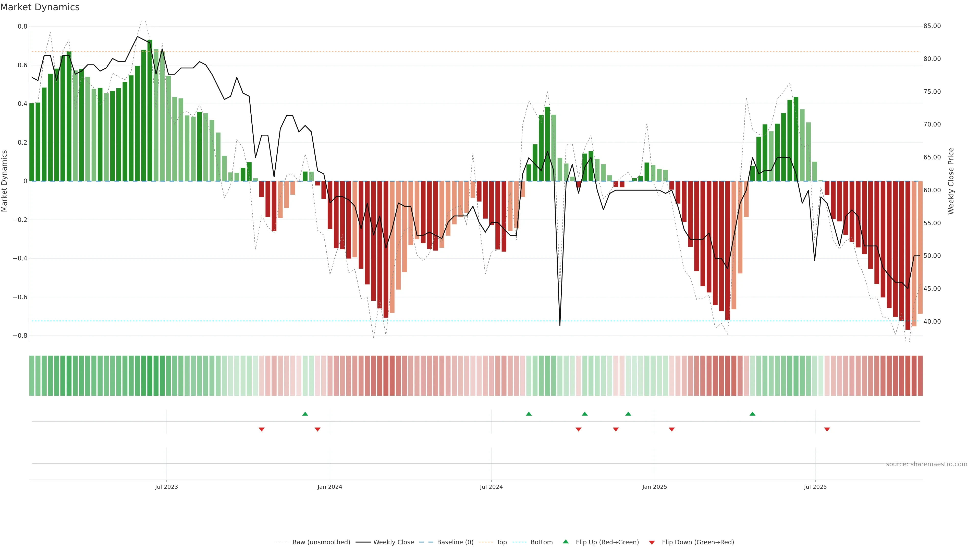
Task: Click the green Flip Up legend triangle
Action: (565, 542)
